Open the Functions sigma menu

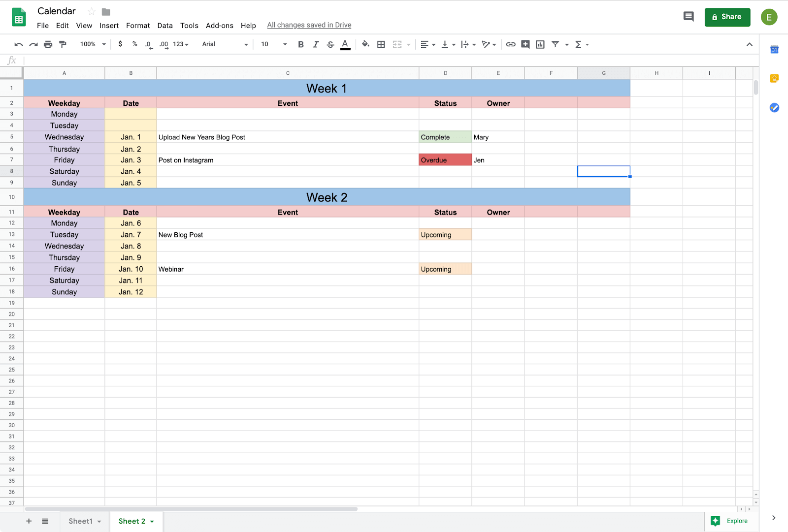tap(581, 44)
